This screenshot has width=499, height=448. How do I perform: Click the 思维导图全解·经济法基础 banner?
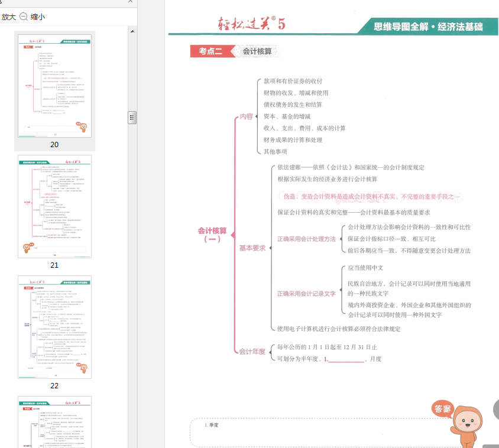428,27
